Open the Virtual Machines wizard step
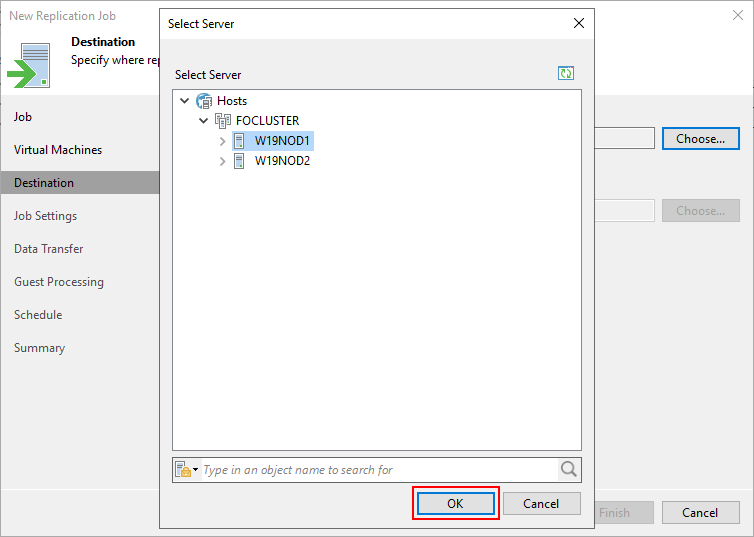The height and width of the screenshot is (537, 754). (58, 150)
